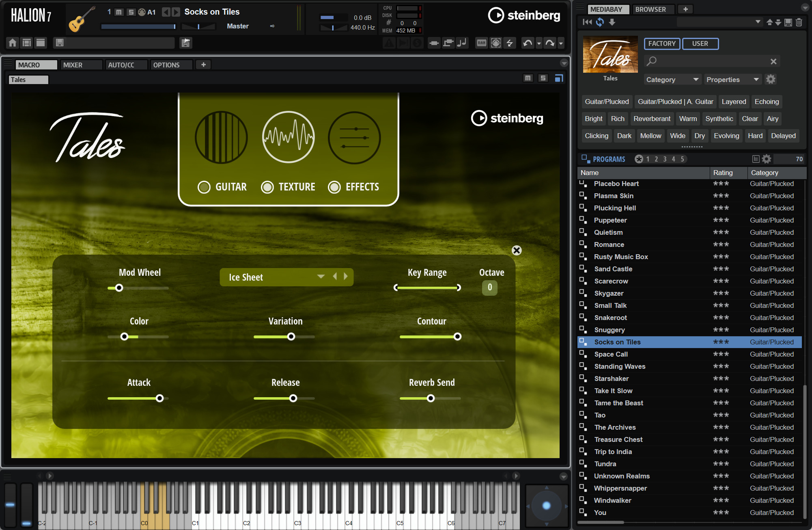Adjust the Attack slider handle
The height and width of the screenshot is (530, 812).
(x=160, y=398)
